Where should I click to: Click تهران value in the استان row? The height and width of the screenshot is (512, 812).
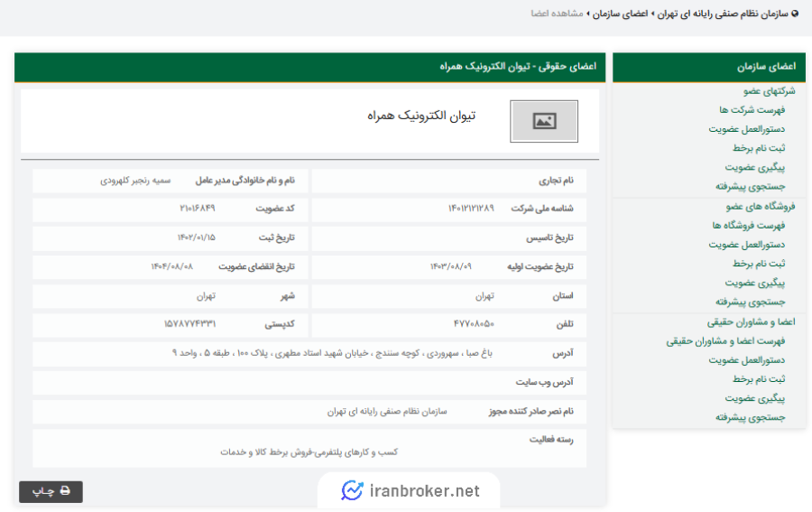484,296
